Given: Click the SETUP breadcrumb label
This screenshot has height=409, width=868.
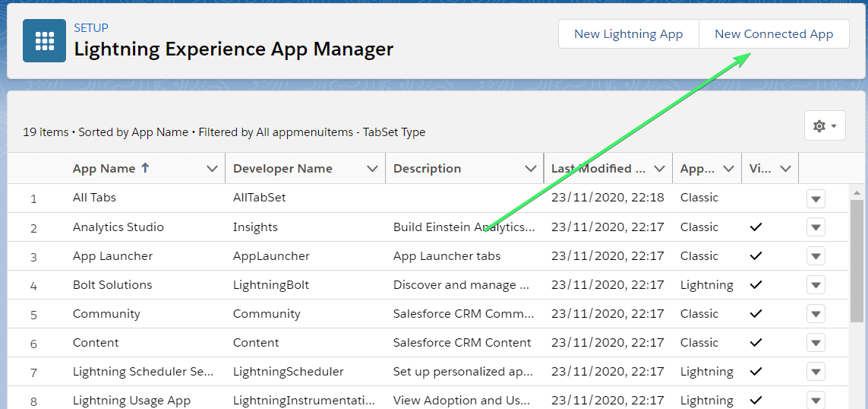Looking at the screenshot, I should click(x=91, y=27).
